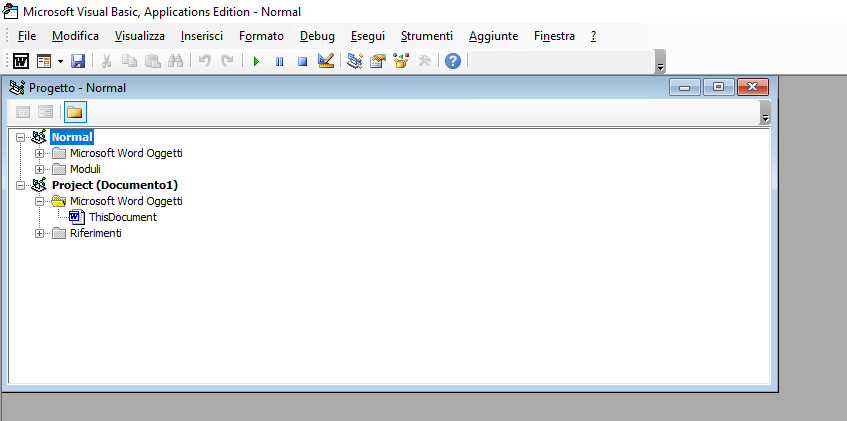Image resolution: width=847 pixels, height=421 pixels.
Task: Stop execution with the Reset square icon
Action: (301, 62)
